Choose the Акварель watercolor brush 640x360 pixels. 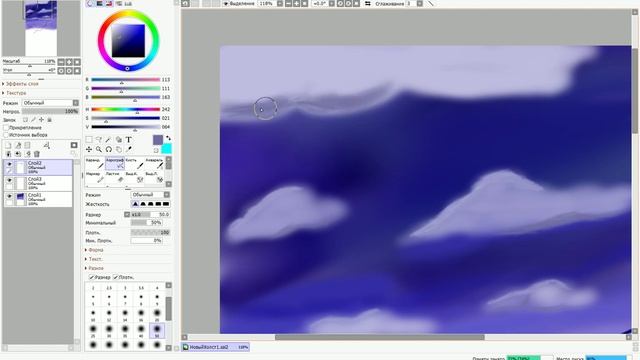[x=154, y=163]
